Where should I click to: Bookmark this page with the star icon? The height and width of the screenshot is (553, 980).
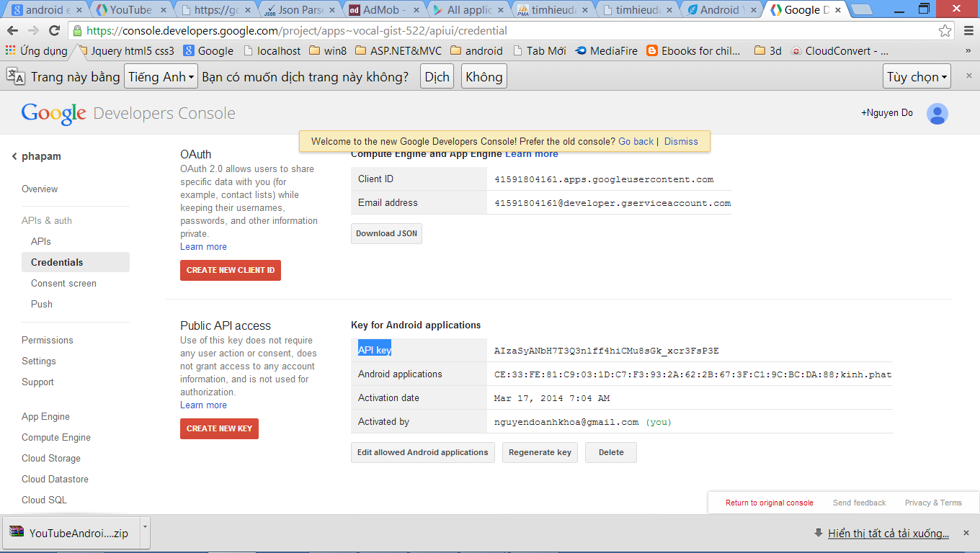pyautogui.click(x=945, y=31)
